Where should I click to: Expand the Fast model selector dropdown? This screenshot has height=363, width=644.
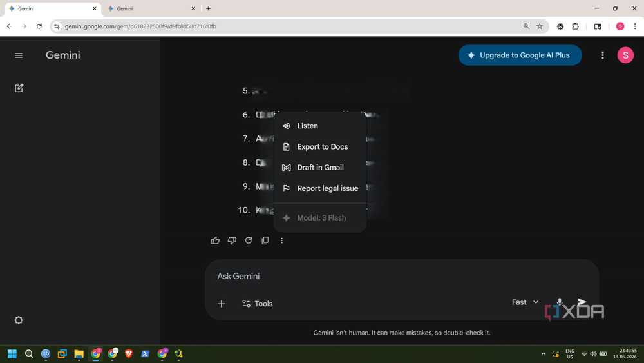pos(526,302)
